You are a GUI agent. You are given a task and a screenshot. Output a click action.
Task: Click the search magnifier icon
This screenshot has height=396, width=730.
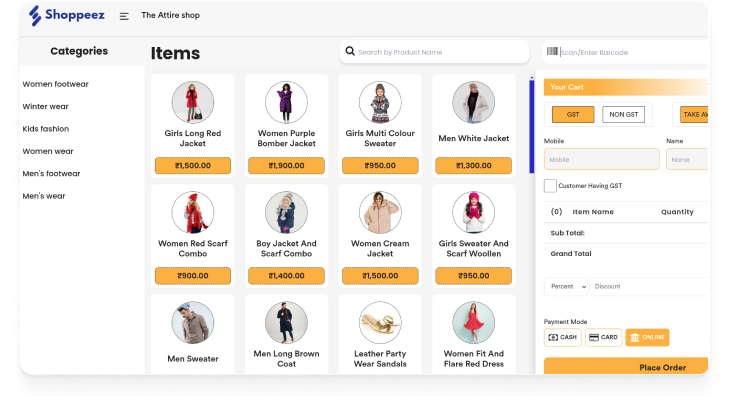(350, 51)
